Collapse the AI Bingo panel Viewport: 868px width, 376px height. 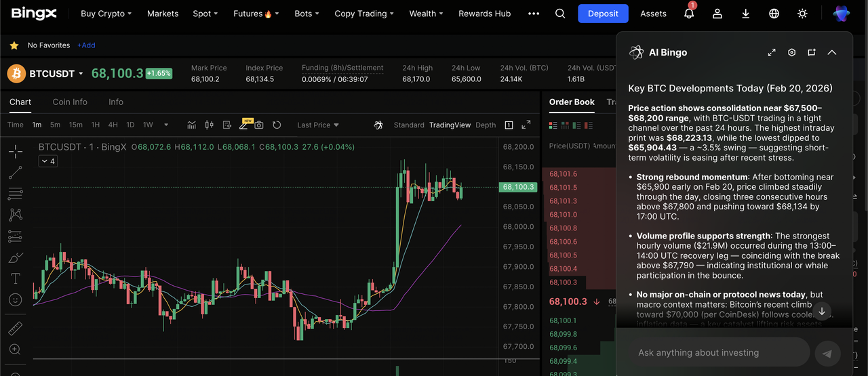pyautogui.click(x=832, y=52)
